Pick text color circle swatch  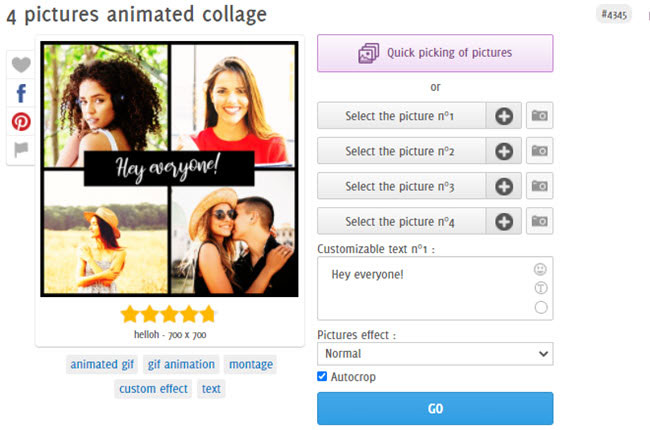[x=541, y=307]
